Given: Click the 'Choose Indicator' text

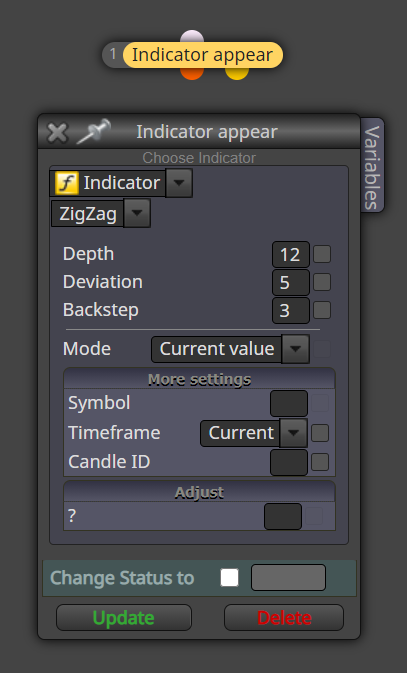Looking at the screenshot, I should [199, 158].
